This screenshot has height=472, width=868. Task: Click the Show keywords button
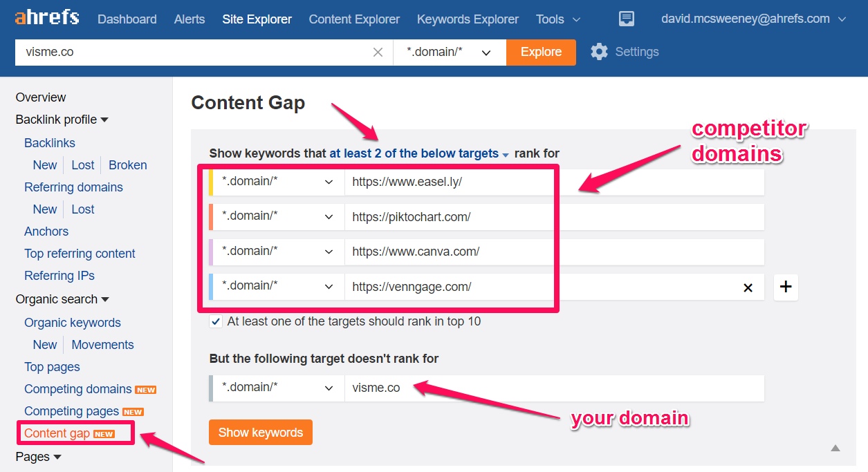click(x=261, y=433)
